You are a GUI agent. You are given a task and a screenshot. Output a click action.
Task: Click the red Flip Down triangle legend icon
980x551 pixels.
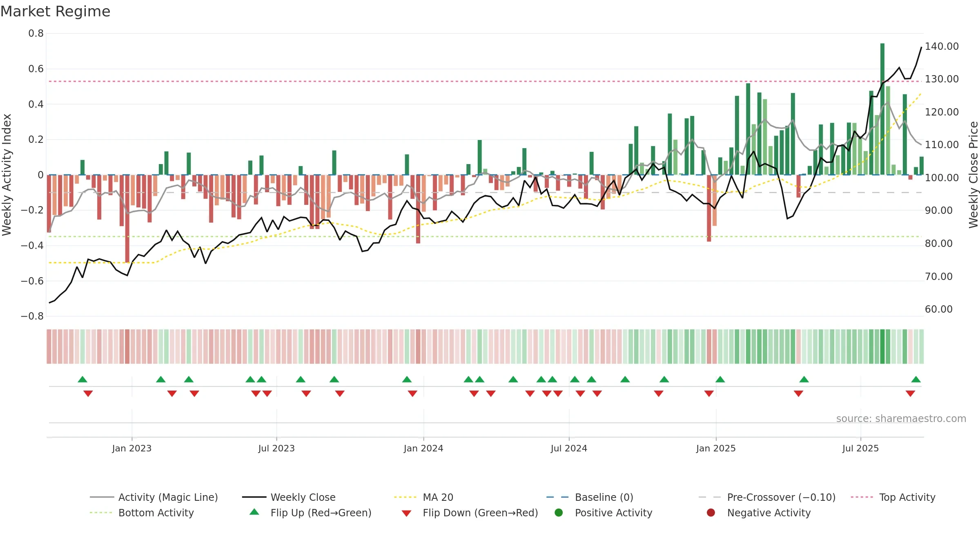tap(406, 513)
